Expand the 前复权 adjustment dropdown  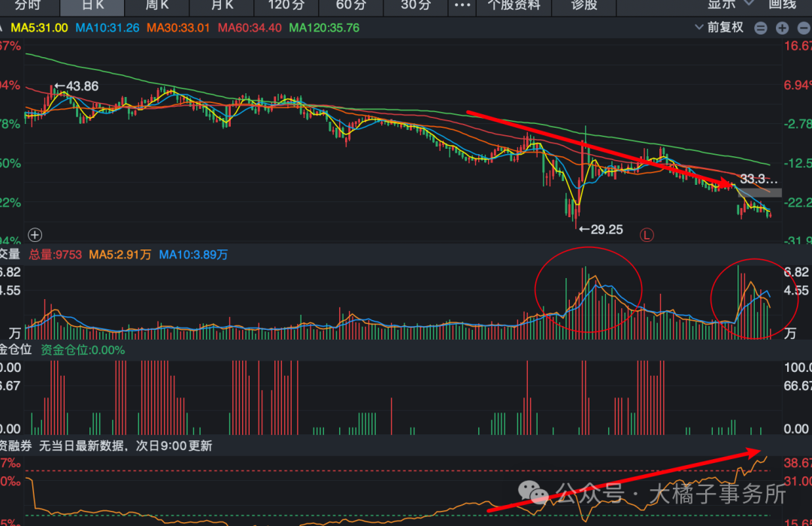[719, 28]
